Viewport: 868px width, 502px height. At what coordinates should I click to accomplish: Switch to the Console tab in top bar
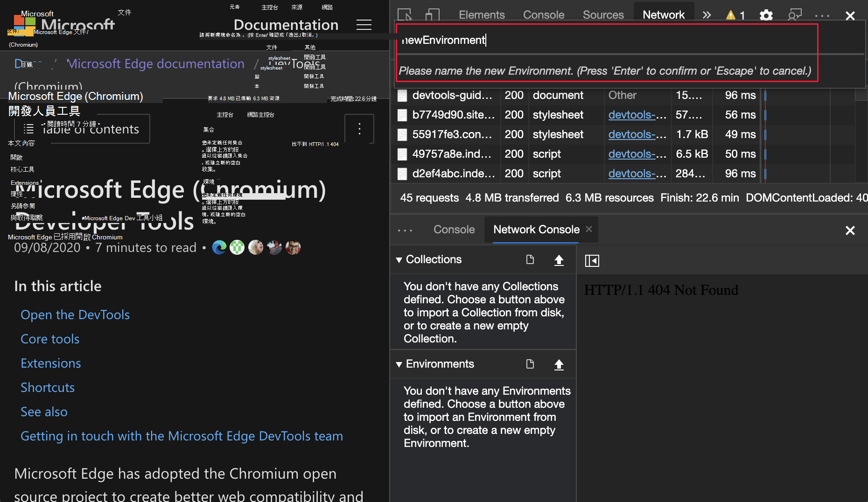[544, 15]
